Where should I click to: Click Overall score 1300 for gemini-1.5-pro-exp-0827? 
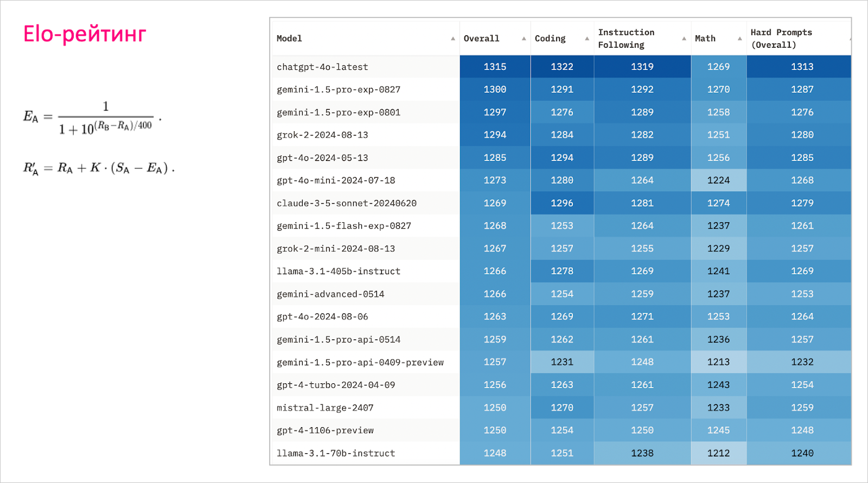495,89
